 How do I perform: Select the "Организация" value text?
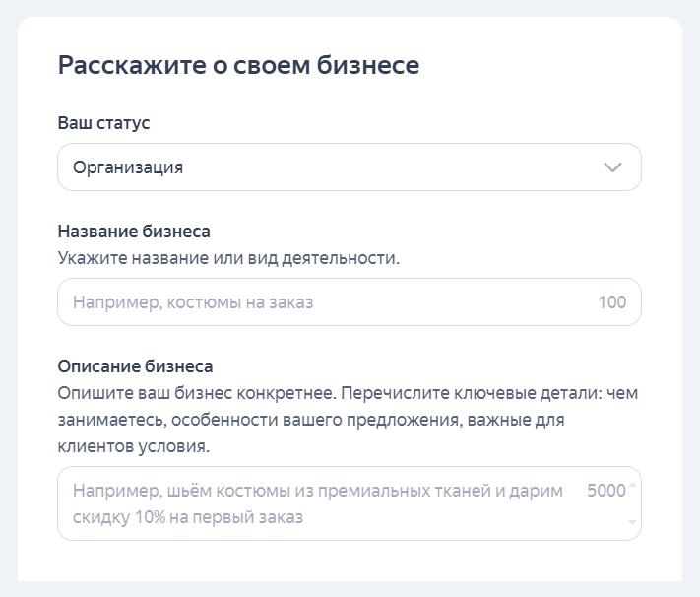tap(128, 167)
